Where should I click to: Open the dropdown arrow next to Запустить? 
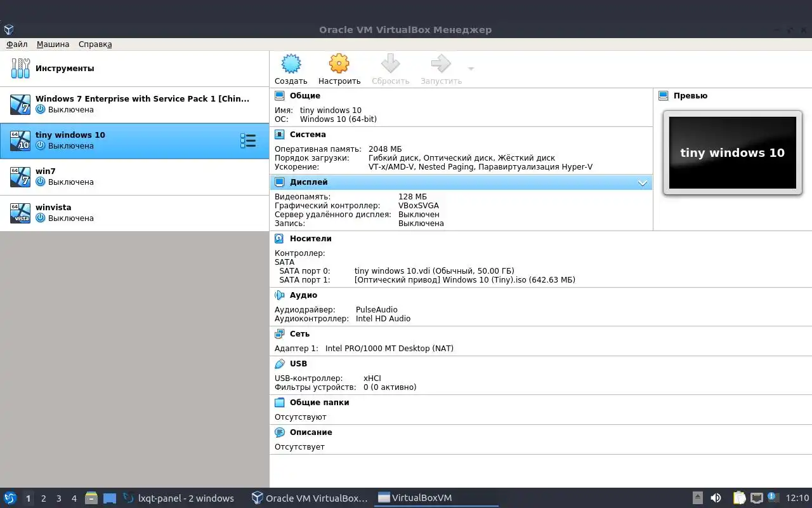[x=471, y=69]
